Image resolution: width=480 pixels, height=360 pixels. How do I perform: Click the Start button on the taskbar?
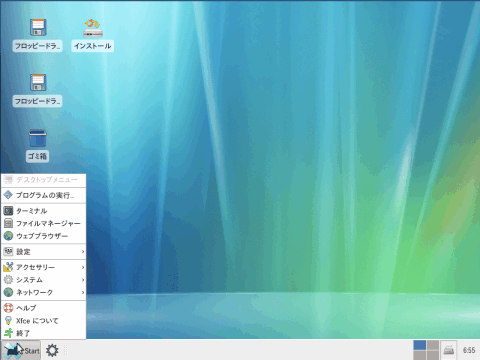pos(21,350)
